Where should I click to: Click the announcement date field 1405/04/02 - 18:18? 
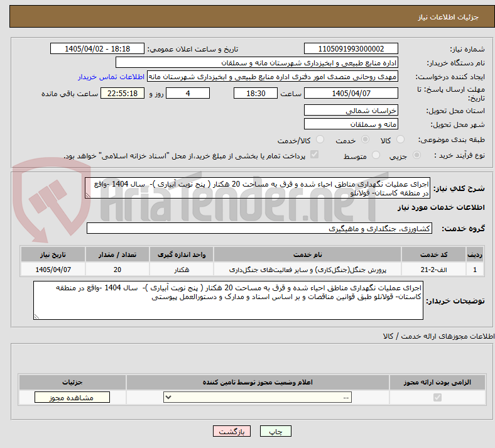click(x=97, y=48)
